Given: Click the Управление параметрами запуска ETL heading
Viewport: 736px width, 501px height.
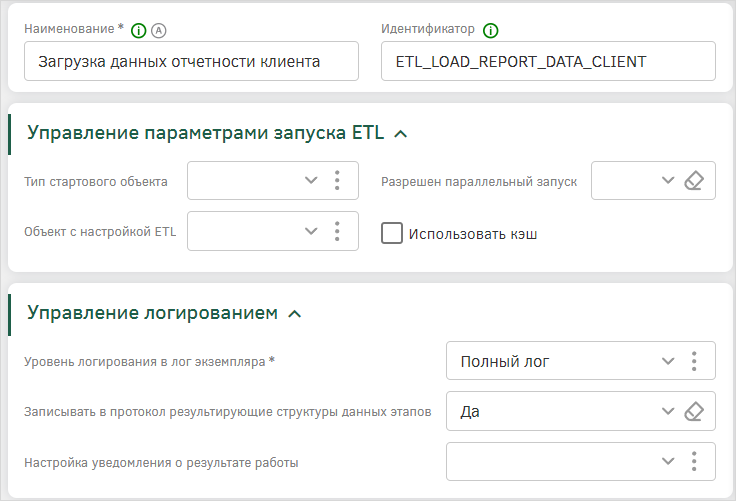Looking at the screenshot, I should click(x=206, y=133).
